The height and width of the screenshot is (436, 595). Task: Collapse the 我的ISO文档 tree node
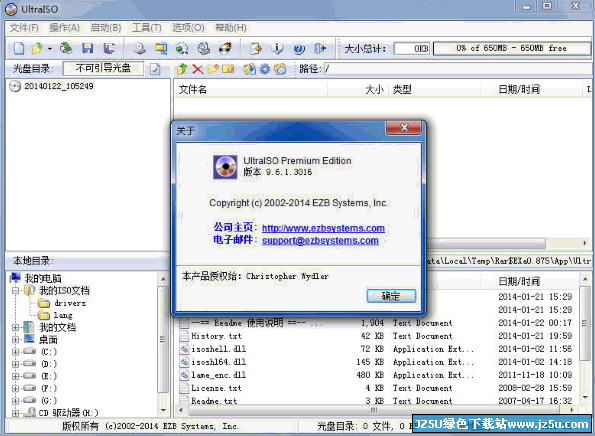[x=15, y=291]
